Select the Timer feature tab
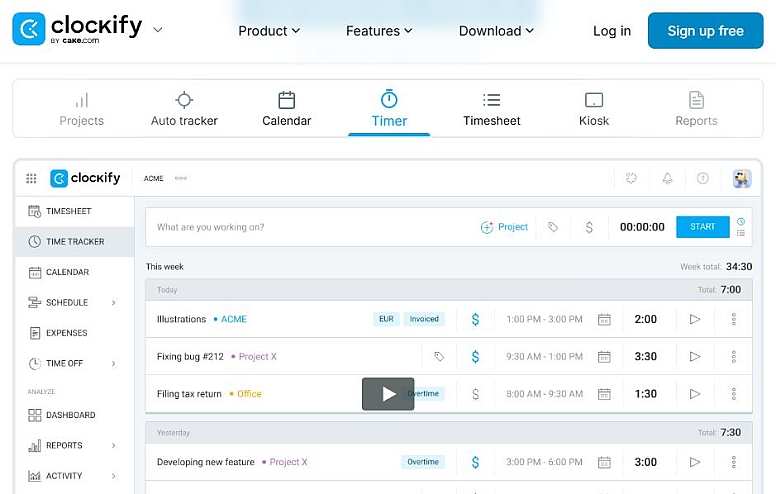 click(x=389, y=109)
